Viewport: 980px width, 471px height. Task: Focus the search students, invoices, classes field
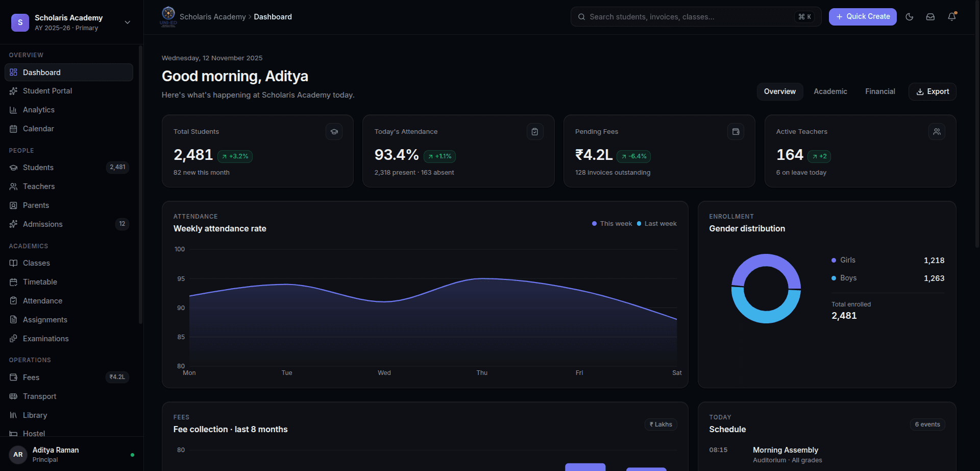pos(696,17)
